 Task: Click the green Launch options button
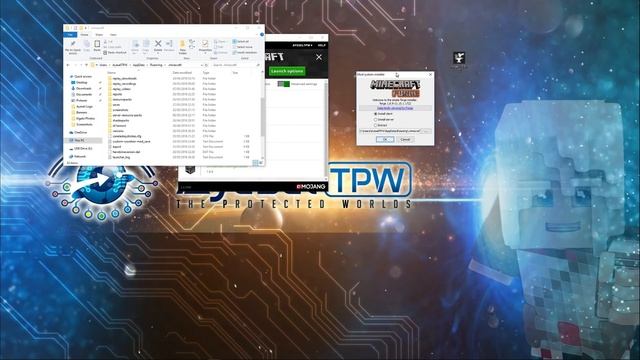pyautogui.click(x=287, y=71)
